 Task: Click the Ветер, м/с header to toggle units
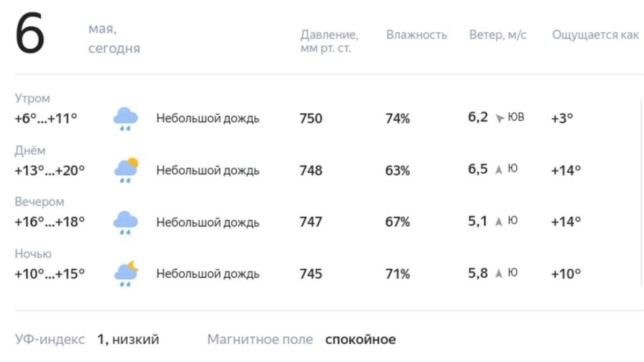pos(497,35)
